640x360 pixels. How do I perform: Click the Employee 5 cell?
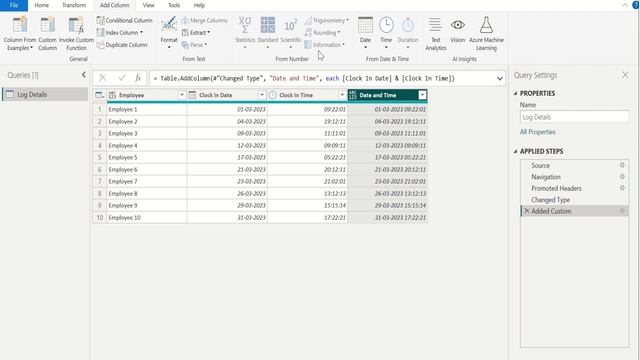(x=147, y=158)
